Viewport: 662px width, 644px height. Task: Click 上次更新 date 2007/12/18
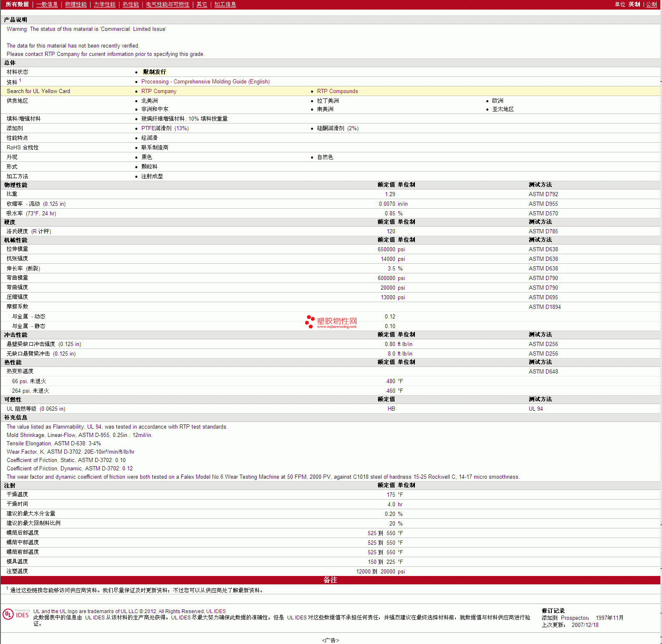coord(585,625)
